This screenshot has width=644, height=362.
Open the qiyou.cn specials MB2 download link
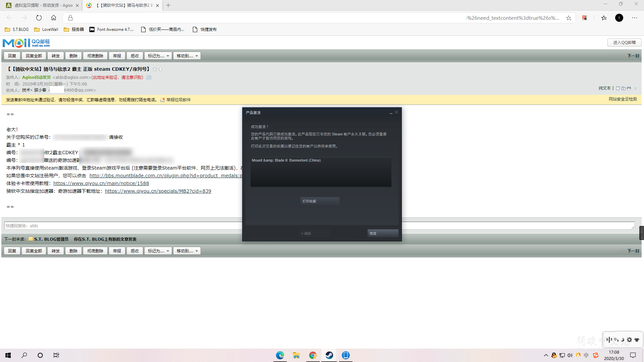(x=158, y=191)
